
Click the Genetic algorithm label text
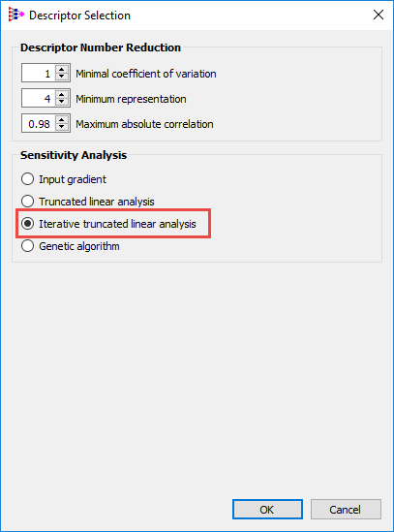[79, 246]
